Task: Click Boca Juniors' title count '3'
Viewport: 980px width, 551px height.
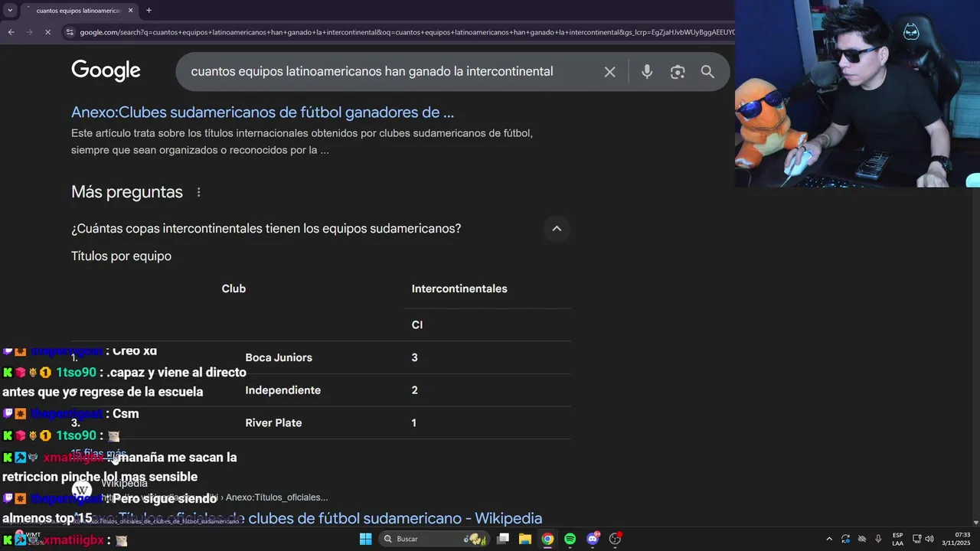Action: (x=414, y=357)
